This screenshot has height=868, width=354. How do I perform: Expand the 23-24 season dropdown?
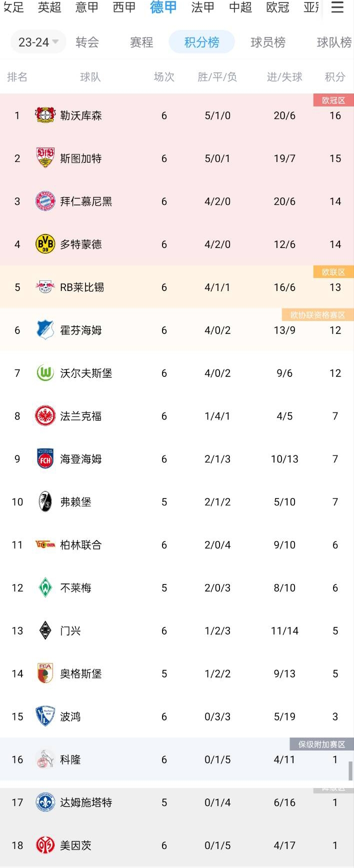coord(38,42)
